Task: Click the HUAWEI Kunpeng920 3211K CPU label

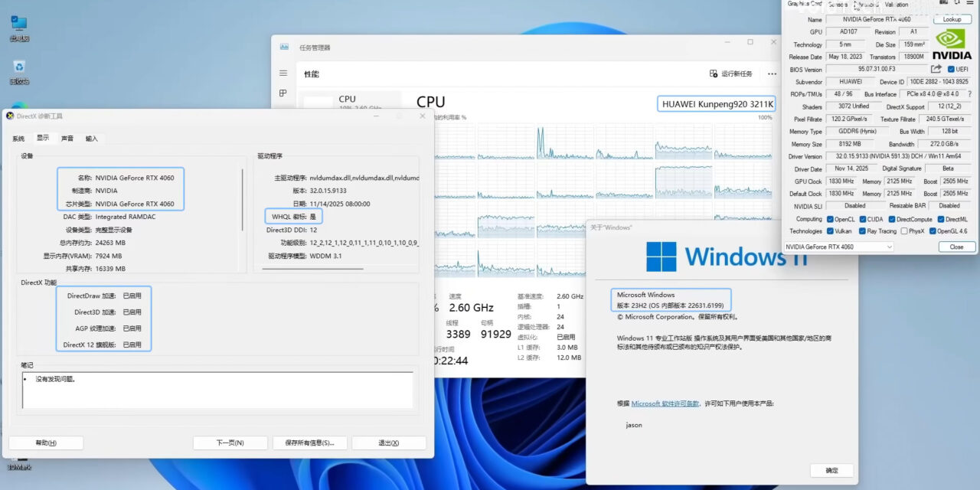Action: pos(717,104)
